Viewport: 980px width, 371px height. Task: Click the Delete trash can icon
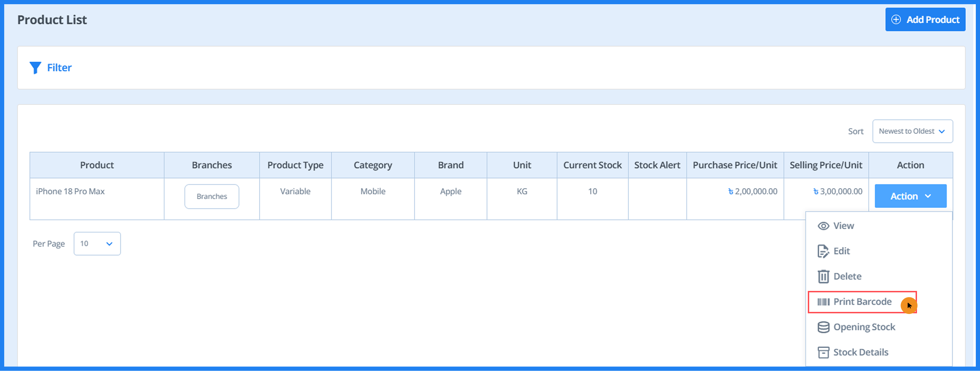[823, 276]
